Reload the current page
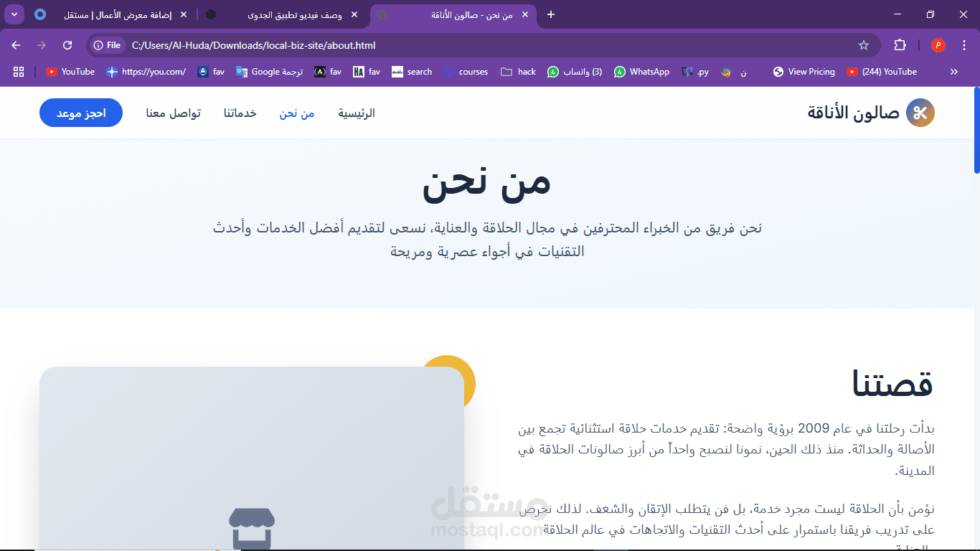The image size is (980, 551). 67,45
